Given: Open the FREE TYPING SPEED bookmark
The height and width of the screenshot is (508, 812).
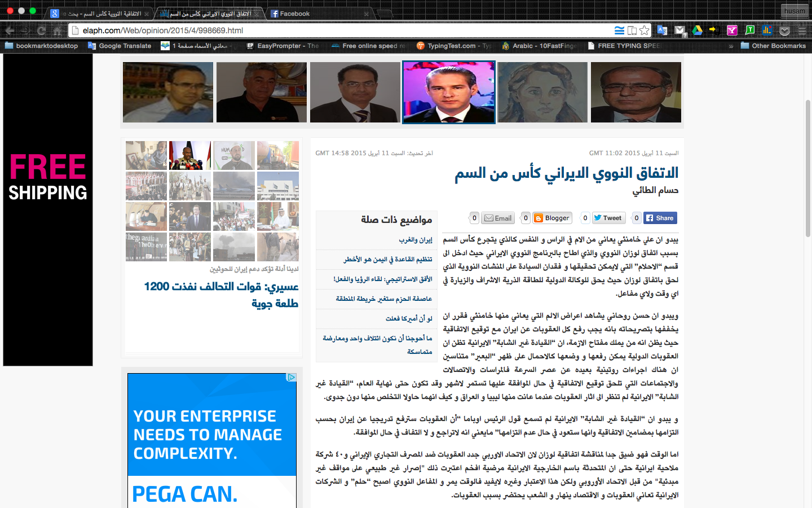Looking at the screenshot, I should [624, 46].
